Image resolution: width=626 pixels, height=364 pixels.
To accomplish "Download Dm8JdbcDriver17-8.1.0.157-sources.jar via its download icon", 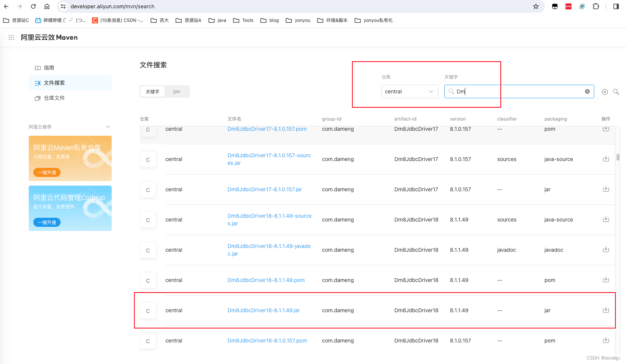I will pos(606,159).
